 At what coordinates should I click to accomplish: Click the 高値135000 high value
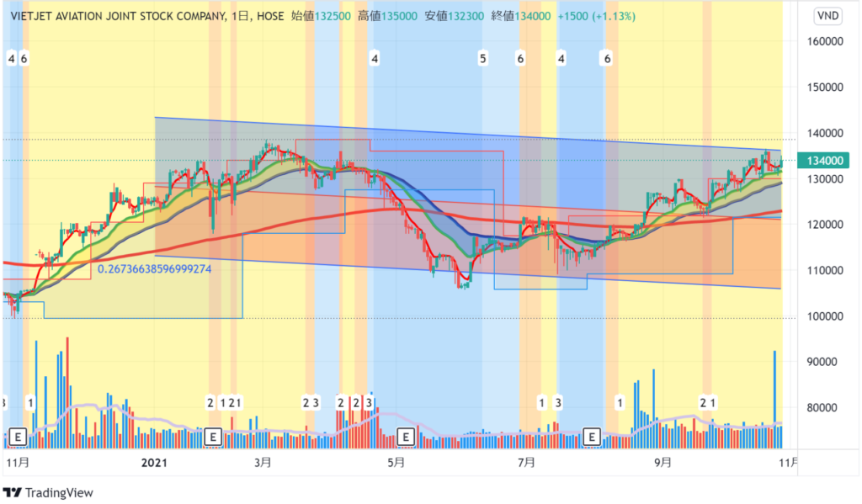387,16
